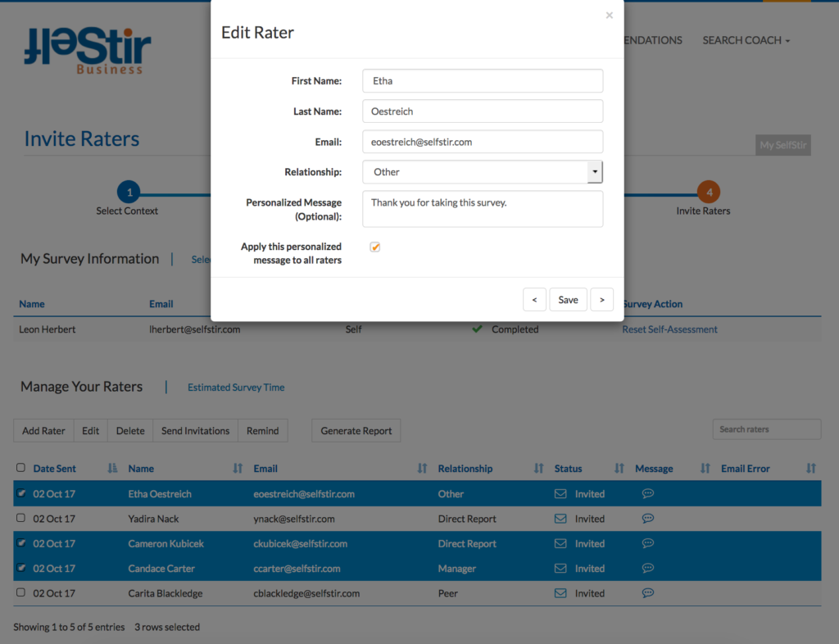Image resolution: width=839 pixels, height=644 pixels.
Task: Sort by Relationship column header arrows
Action: (x=538, y=469)
